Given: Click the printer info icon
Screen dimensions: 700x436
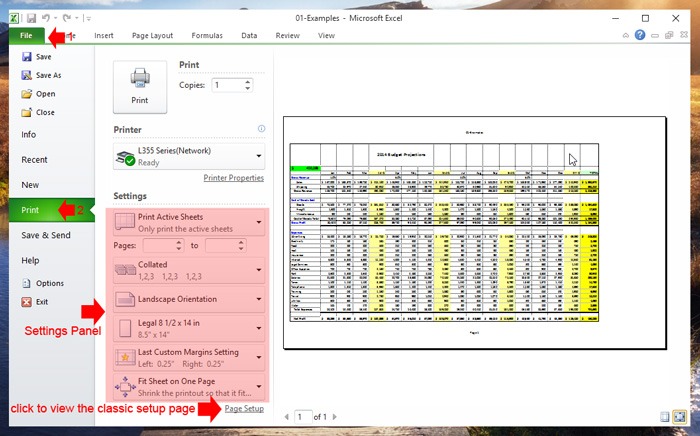Looking at the screenshot, I should pos(261,129).
